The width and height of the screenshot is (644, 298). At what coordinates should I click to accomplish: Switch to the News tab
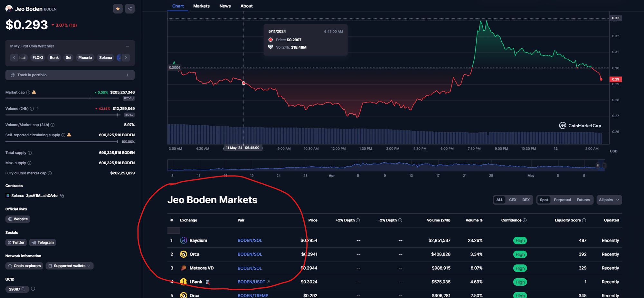[x=225, y=6]
